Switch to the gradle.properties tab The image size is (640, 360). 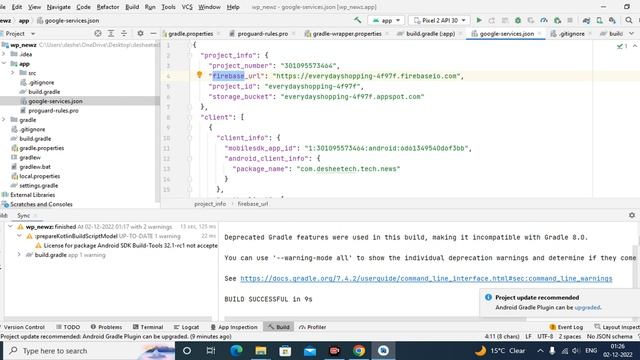191,33
